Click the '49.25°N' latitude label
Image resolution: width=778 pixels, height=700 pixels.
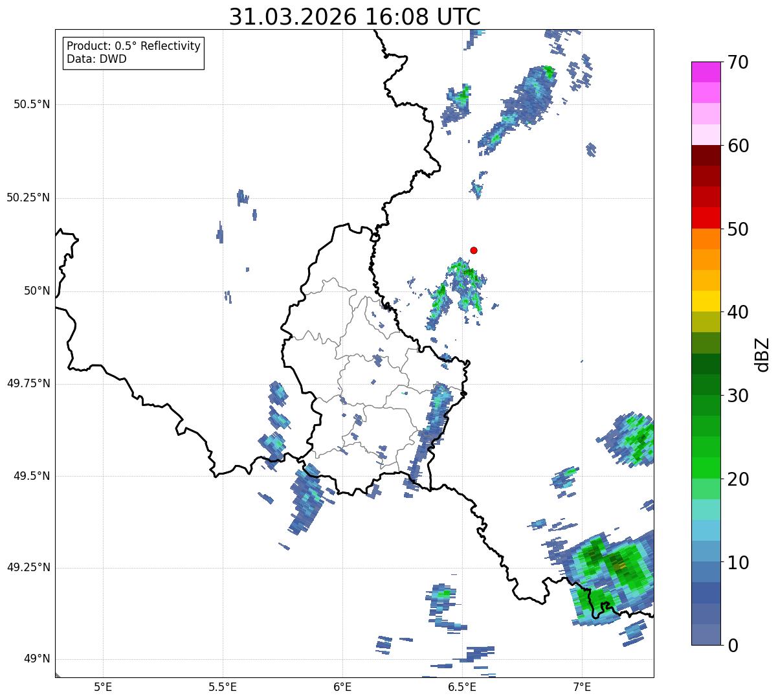pos(28,567)
